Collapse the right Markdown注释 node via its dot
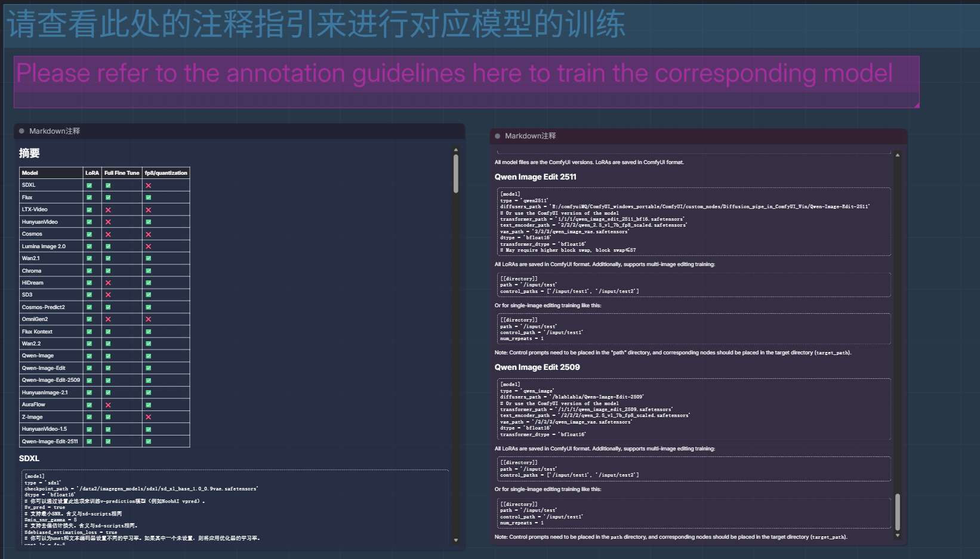Screen dimensions: 980x559 (x=497, y=136)
